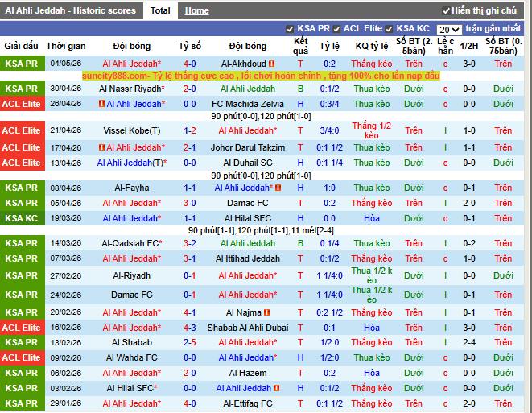
Task: Switch to the Total tab
Action: 160,10
